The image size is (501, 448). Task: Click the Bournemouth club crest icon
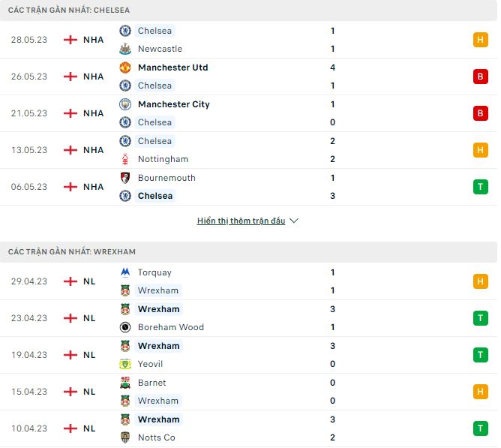point(125,178)
